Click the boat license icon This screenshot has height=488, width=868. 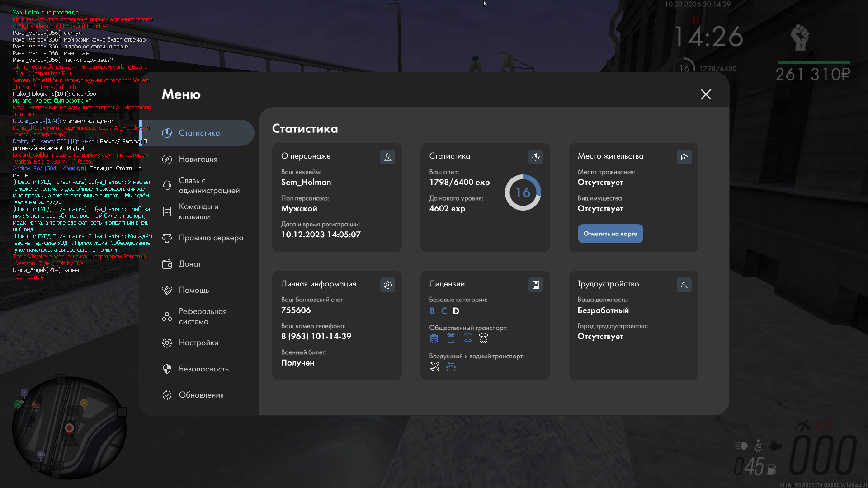pos(451,366)
